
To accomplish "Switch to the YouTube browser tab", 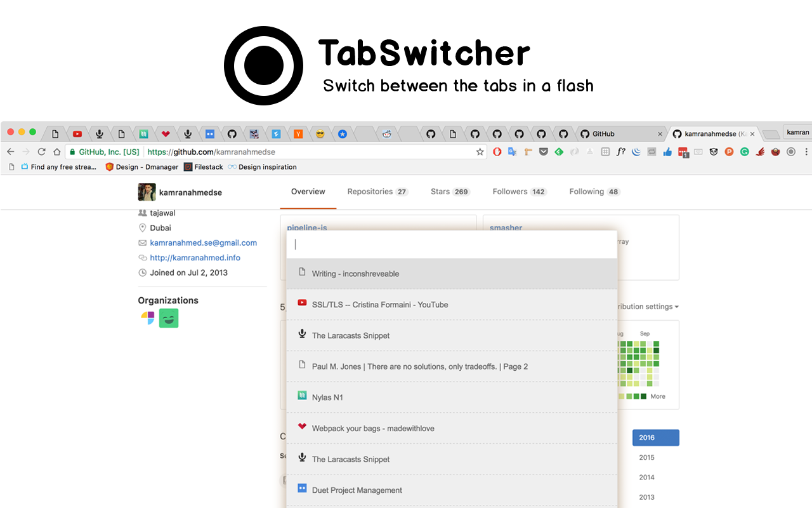I will pyautogui.click(x=77, y=134).
